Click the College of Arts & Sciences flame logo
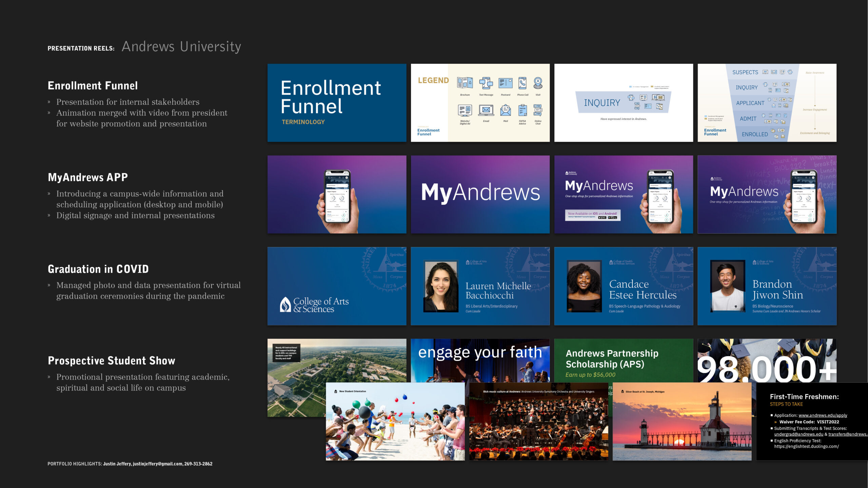This screenshot has height=488, width=868. 285,304
